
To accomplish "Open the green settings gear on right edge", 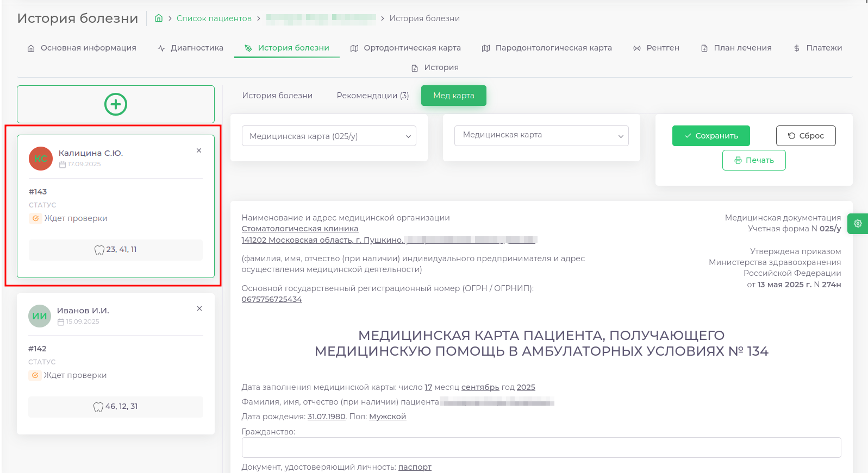I will pyautogui.click(x=858, y=224).
